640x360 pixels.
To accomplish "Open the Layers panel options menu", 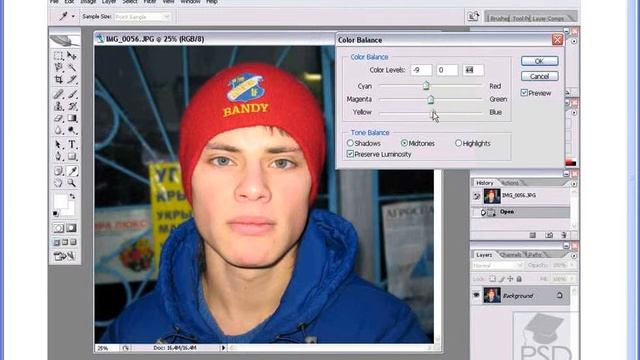I will click(x=574, y=256).
